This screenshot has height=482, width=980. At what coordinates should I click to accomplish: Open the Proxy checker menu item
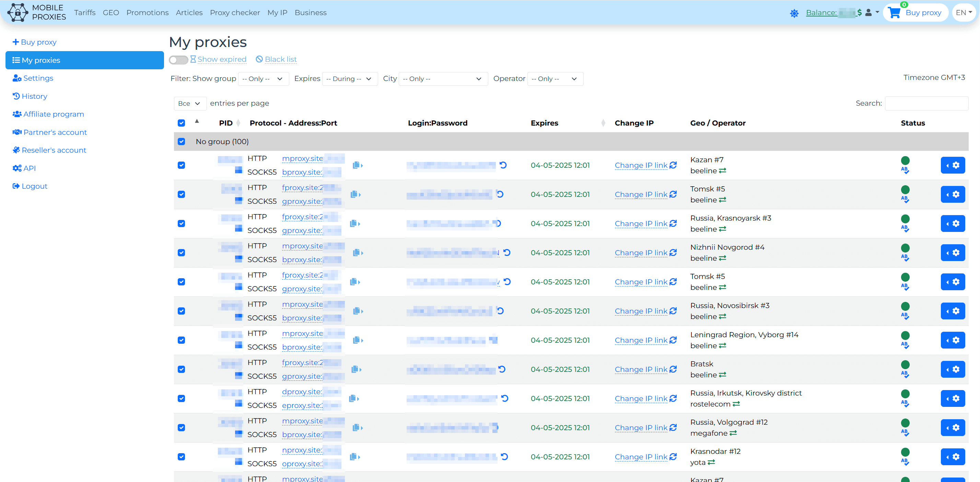[235, 13]
